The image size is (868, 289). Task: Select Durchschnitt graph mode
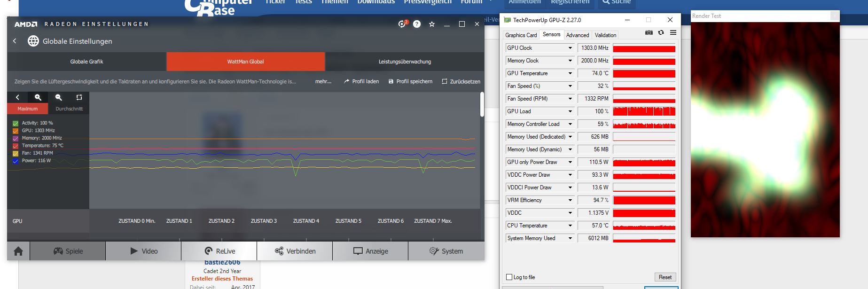[x=69, y=109]
